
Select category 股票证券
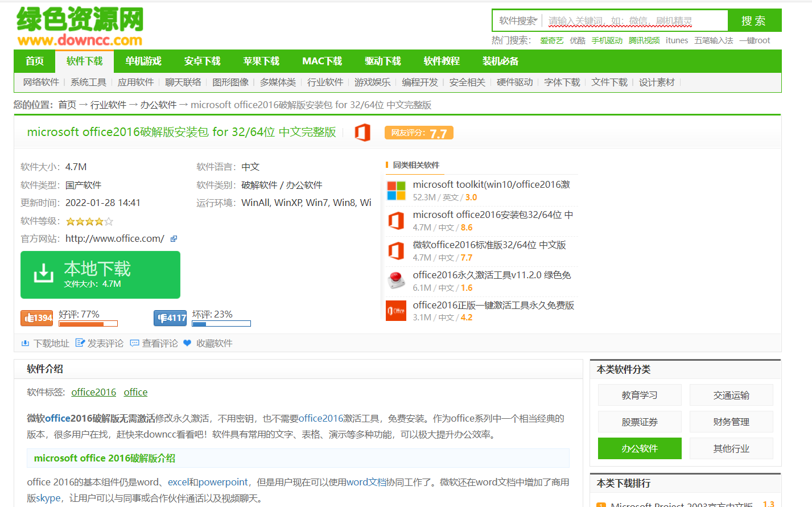(640, 422)
